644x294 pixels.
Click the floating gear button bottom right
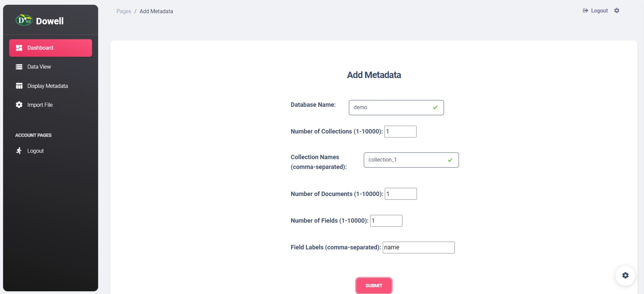tap(626, 275)
